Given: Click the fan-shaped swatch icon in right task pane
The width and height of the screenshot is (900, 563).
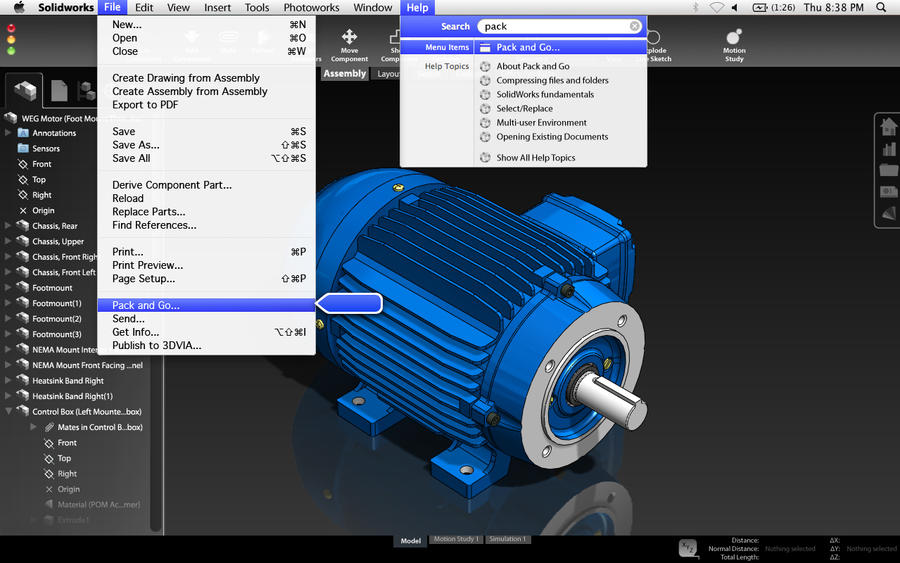Looking at the screenshot, I should tap(888, 213).
